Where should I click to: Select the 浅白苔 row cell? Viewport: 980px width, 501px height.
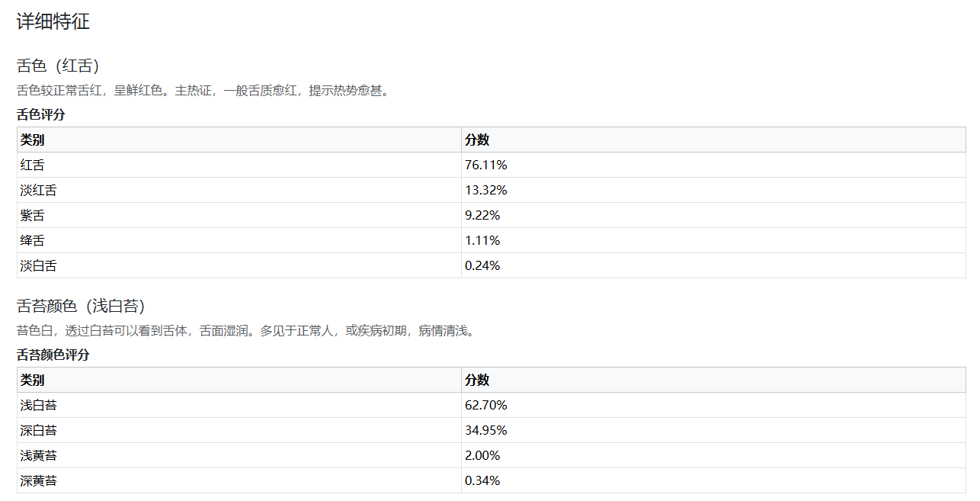click(x=239, y=405)
